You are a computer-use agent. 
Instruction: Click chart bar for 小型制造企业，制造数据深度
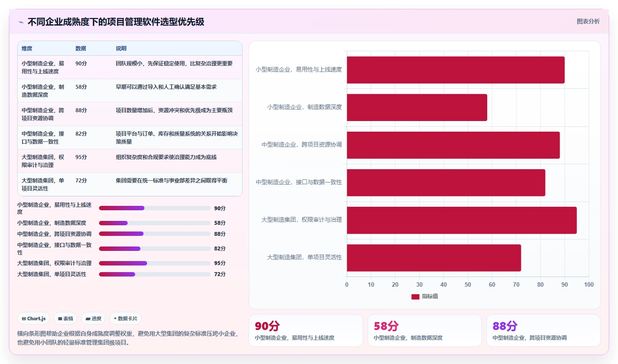[417, 107]
